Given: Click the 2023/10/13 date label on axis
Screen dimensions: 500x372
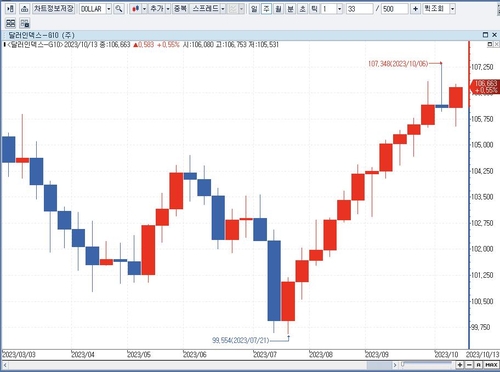Looking at the screenshot, I should click(482, 354).
